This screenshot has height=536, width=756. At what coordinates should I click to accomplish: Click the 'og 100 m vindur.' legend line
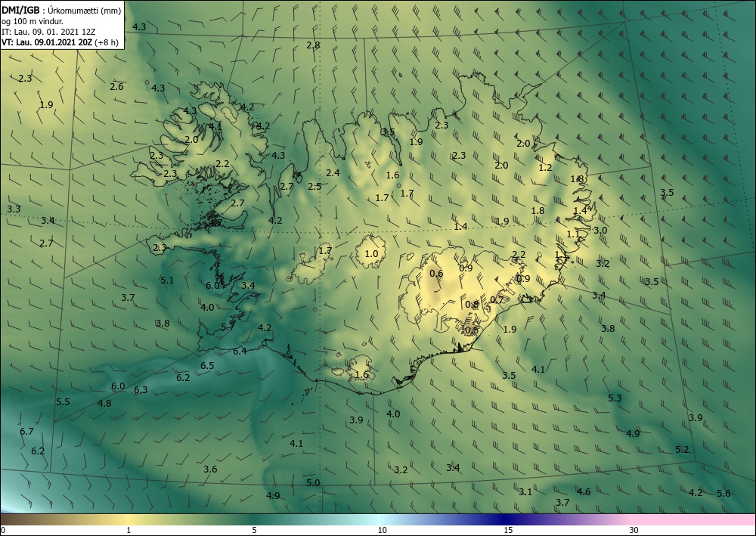click(33, 21)
